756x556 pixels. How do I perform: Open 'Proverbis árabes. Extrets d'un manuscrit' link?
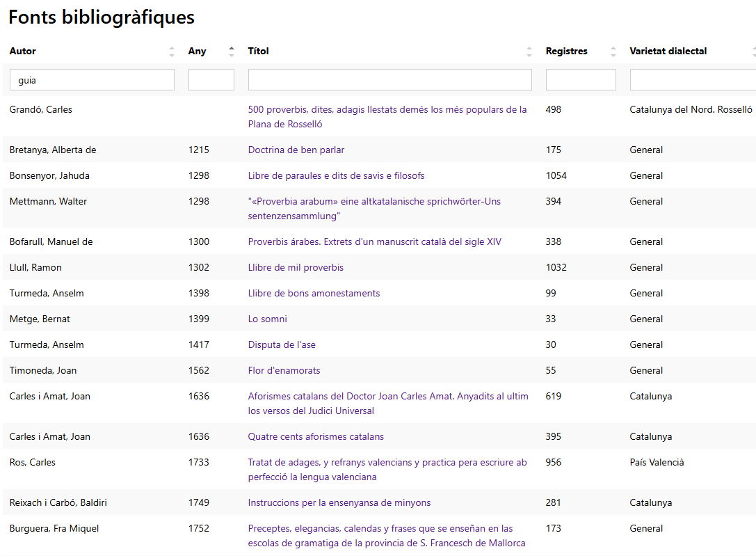375,241
